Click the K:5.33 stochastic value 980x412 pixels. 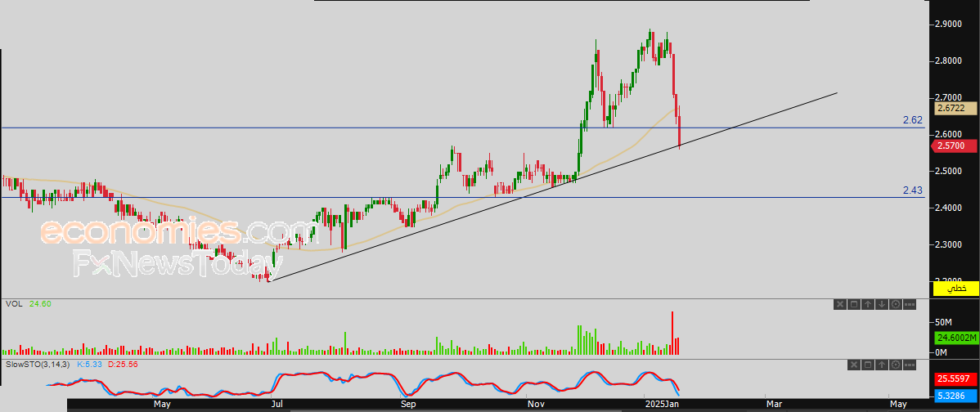point(88,363)
